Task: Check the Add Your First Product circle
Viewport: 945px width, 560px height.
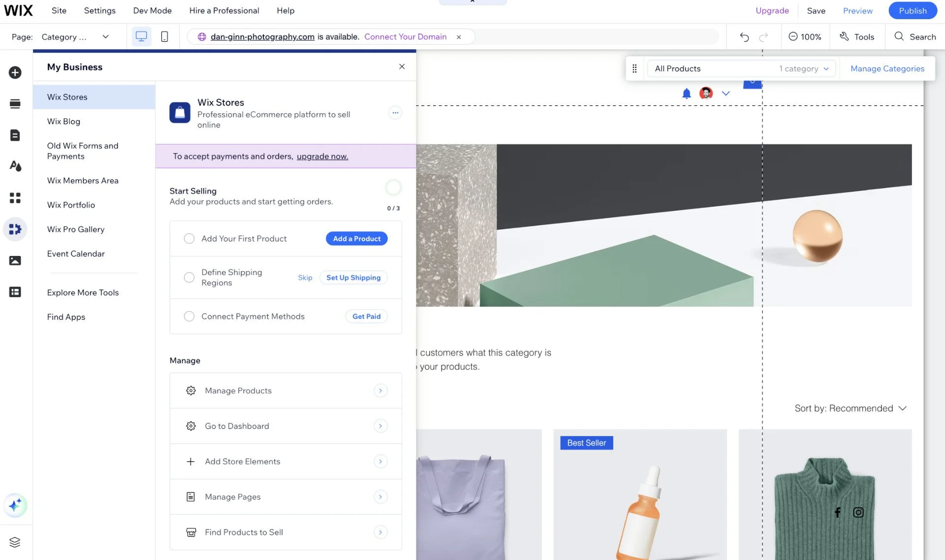Action: (189, 239)
